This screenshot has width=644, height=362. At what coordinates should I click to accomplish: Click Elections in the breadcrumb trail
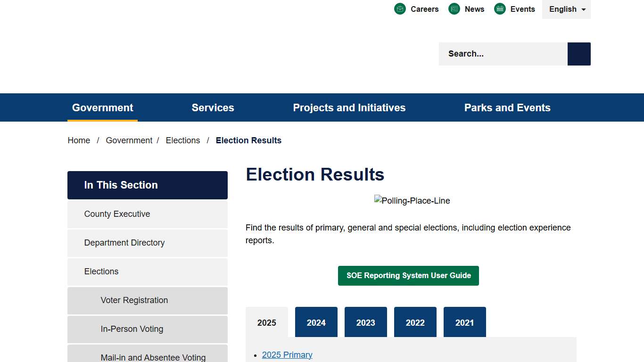point(182,140)
